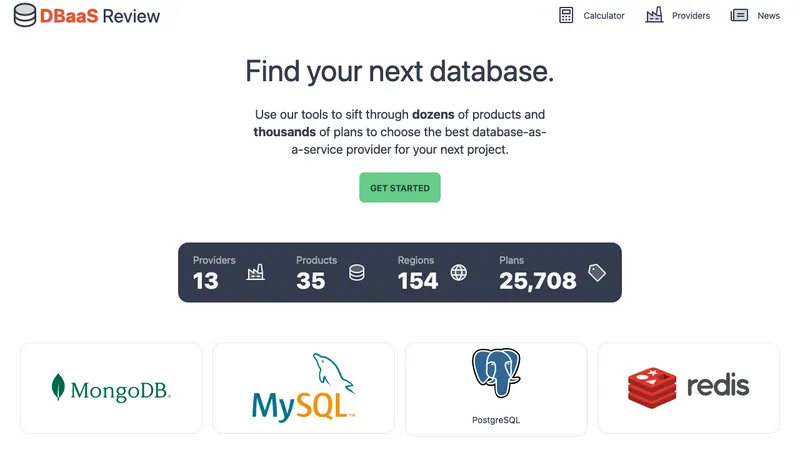Screen dimensions: 800x450
Task: Click the DBaaS Review site title
Action: (x=100, y=16)
